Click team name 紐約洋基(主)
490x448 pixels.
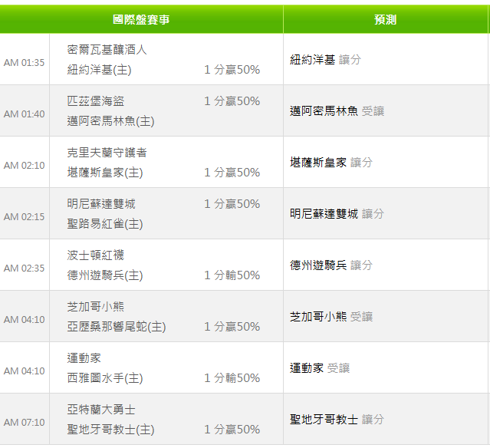coord(99,69)
